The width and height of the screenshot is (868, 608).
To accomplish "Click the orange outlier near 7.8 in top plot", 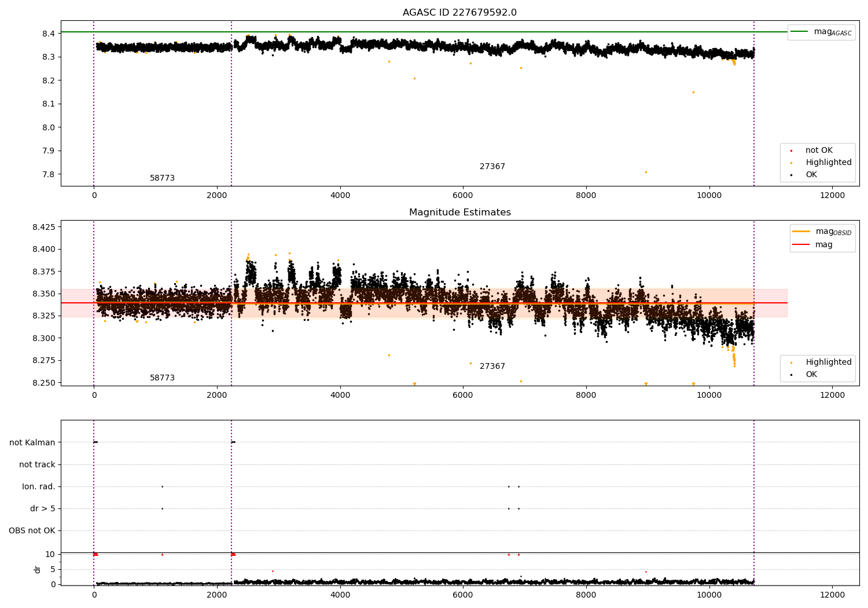I will (646, 172).
